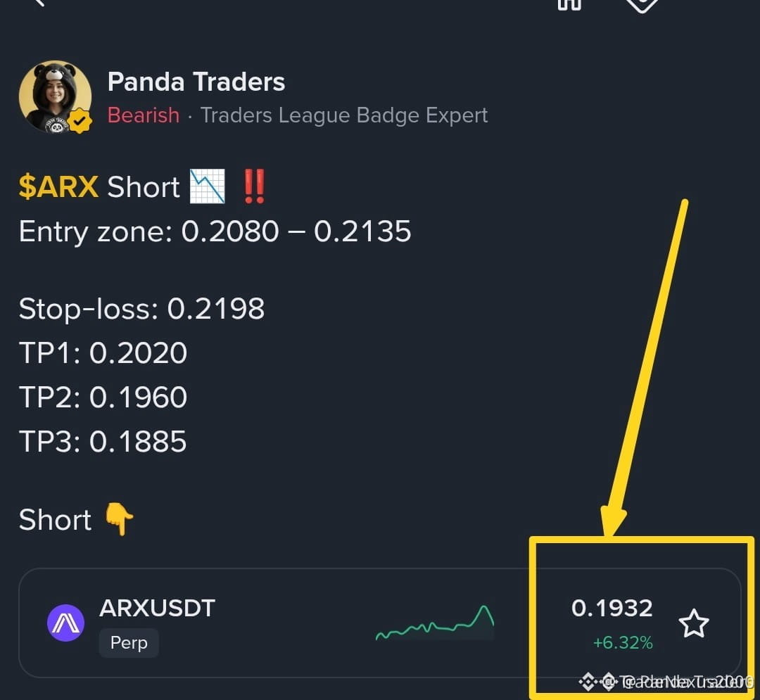Open the $ARX cashtag link
This screenshot has height=700, width=760.
(58, 186)
